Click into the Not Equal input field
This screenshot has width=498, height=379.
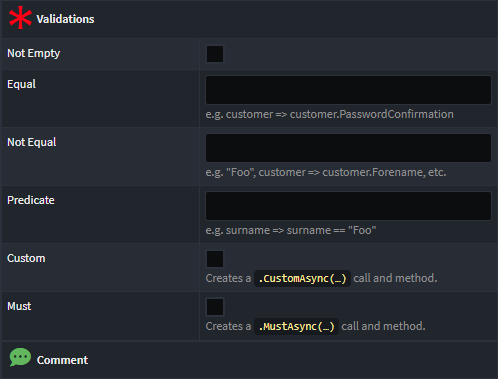(348, 148)
